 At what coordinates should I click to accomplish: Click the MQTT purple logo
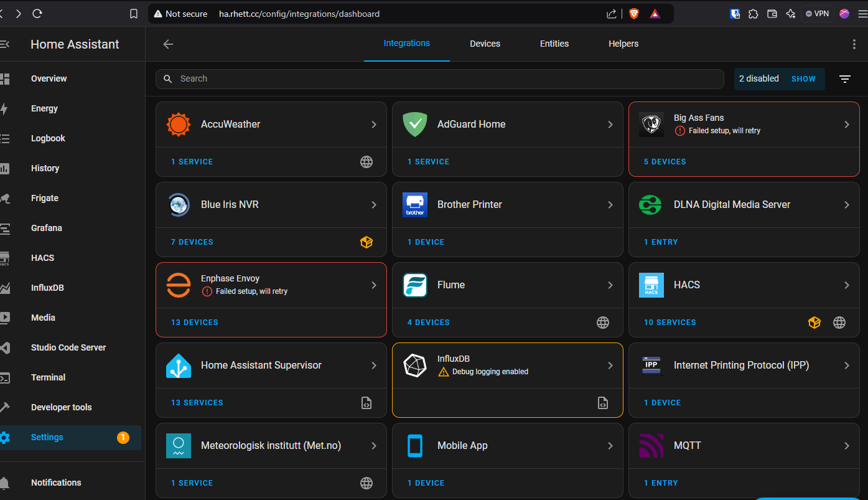(651, 446)
